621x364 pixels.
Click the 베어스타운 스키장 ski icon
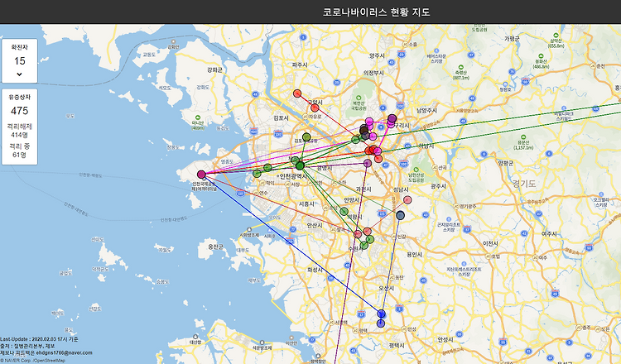coord(436,51)
